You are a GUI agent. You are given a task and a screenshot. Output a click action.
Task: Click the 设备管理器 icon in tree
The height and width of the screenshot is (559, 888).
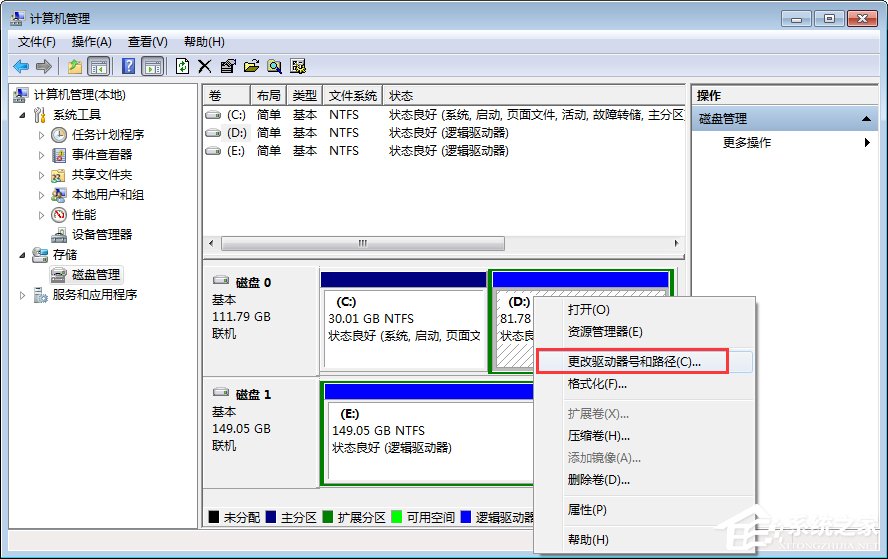(59, 234)
